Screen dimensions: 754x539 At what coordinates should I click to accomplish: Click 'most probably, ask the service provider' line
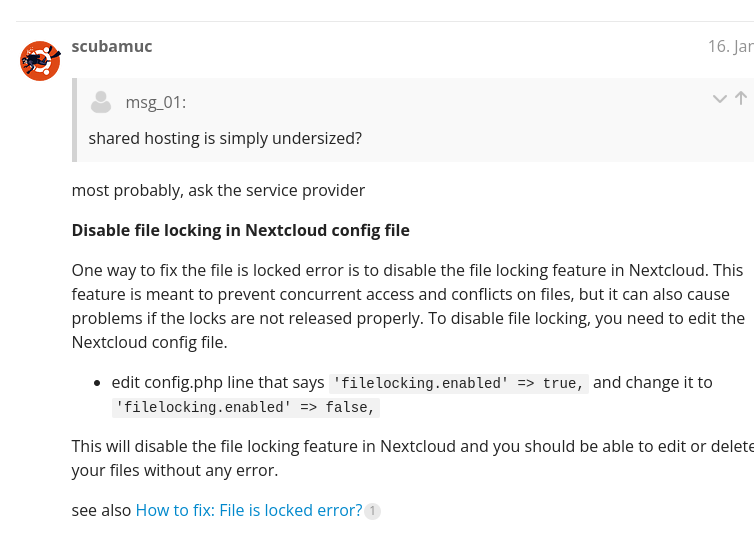tap(218, 190)
